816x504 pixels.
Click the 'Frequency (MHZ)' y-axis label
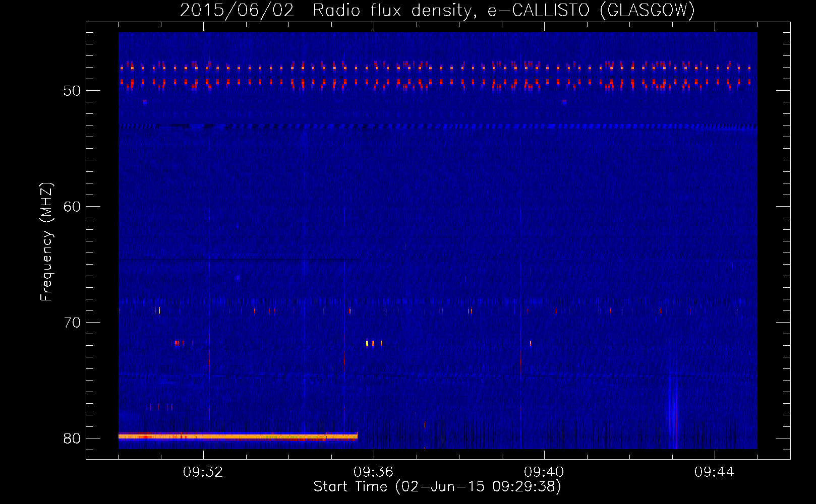pos(46,242)
